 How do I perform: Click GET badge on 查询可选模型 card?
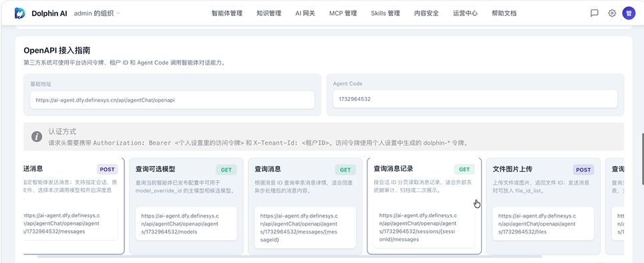coord(226,169)
